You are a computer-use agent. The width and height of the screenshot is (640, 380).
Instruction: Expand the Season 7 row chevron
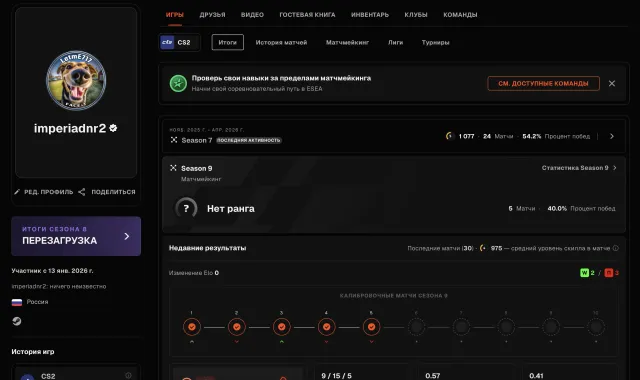612,136
